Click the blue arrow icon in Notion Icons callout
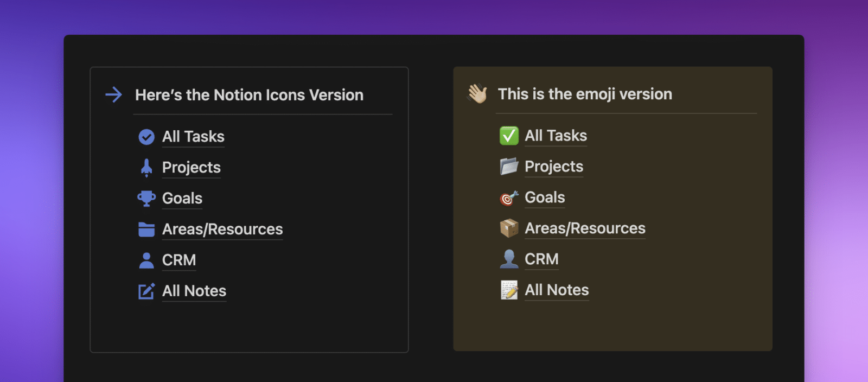868x382 pixels. click(x=114, y=95)
